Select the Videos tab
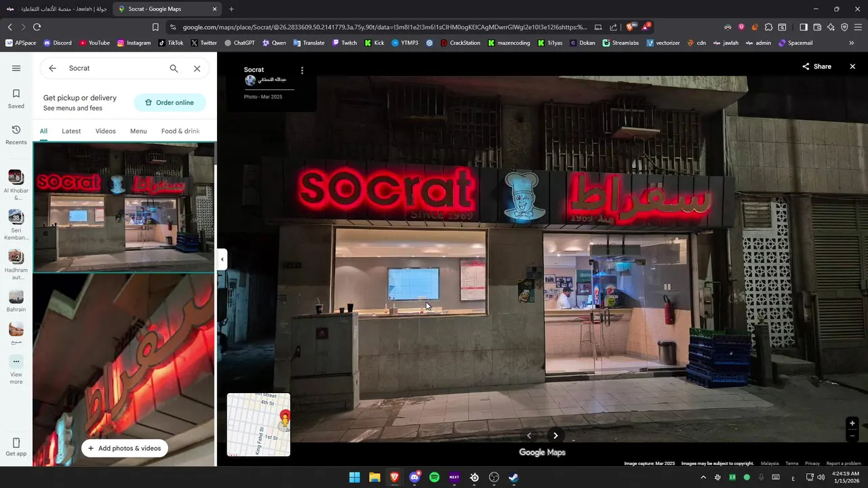This screenshot has width=868, height=488. coord(105,131)
